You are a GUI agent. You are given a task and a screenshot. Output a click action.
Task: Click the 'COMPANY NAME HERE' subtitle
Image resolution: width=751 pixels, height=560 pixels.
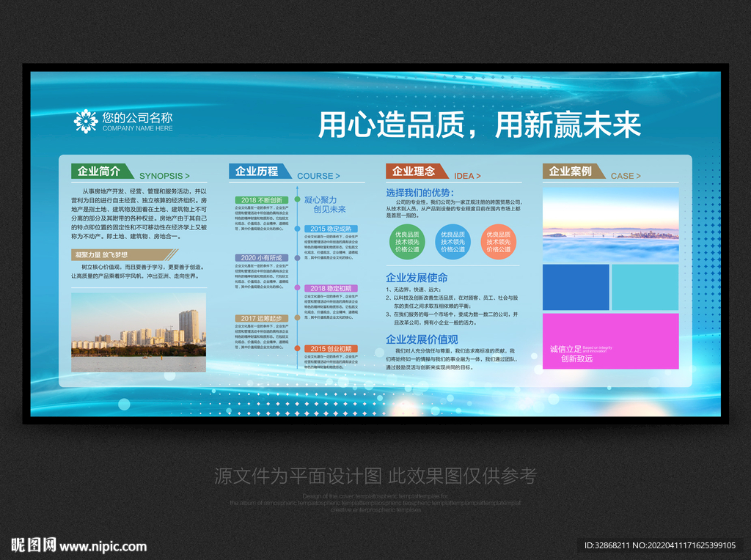tap(137, 128)
